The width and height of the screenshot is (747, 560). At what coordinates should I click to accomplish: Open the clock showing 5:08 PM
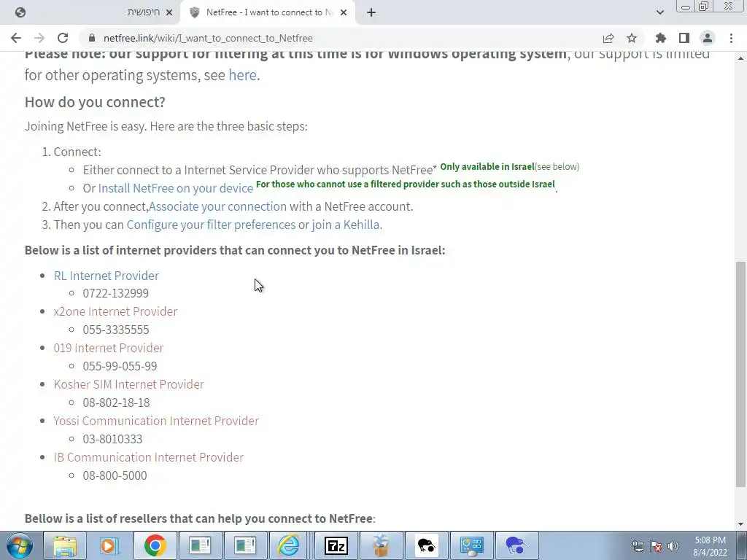point(710,546)
